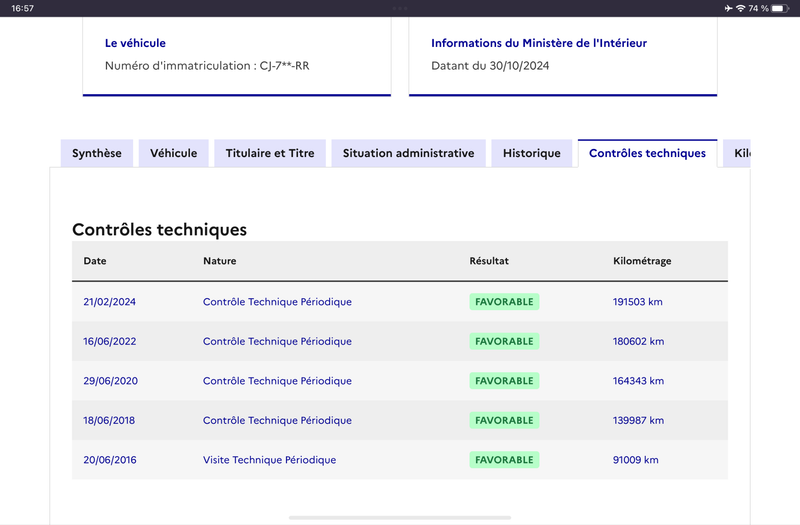Image resolution: width=800 pixels, height=525 pixels.
Task: Tap the 16:57 clock in status bar
Action: click(22, 8)
